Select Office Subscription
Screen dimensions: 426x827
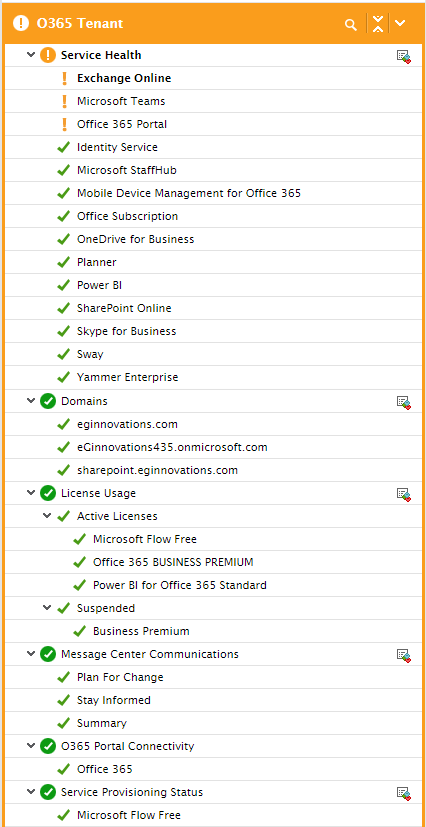tap(128, 216)
